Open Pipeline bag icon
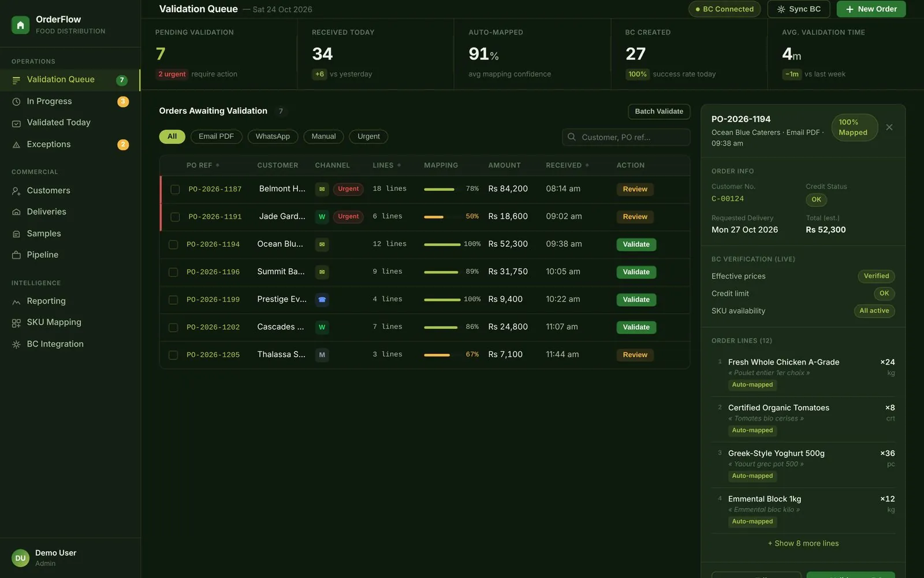 16,255
